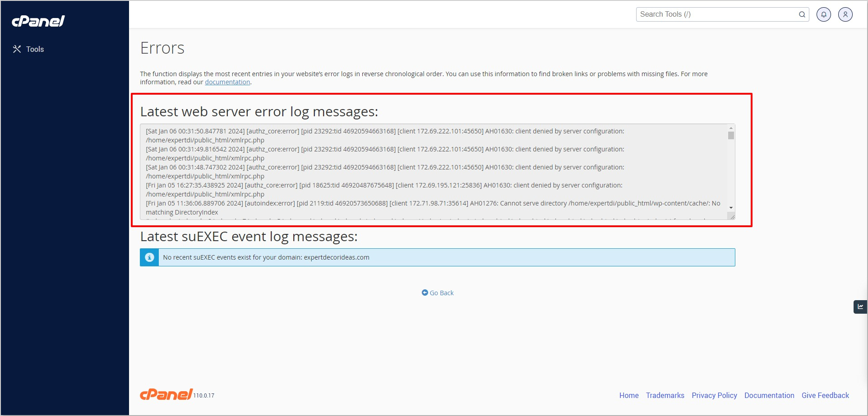Open the Privacy Policy footer link
Screen dimensions: 868x416
(714, 395)
